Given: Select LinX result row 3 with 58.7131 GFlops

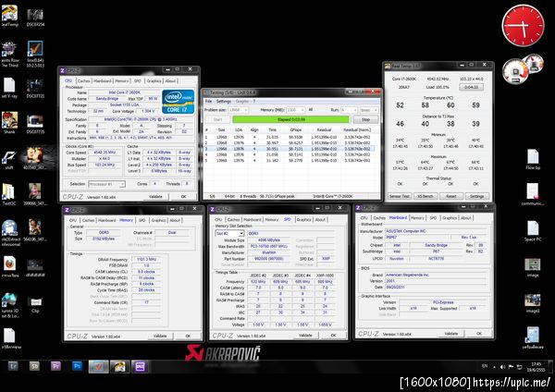Looking at the screenshot, I should [x=290, y=149].
